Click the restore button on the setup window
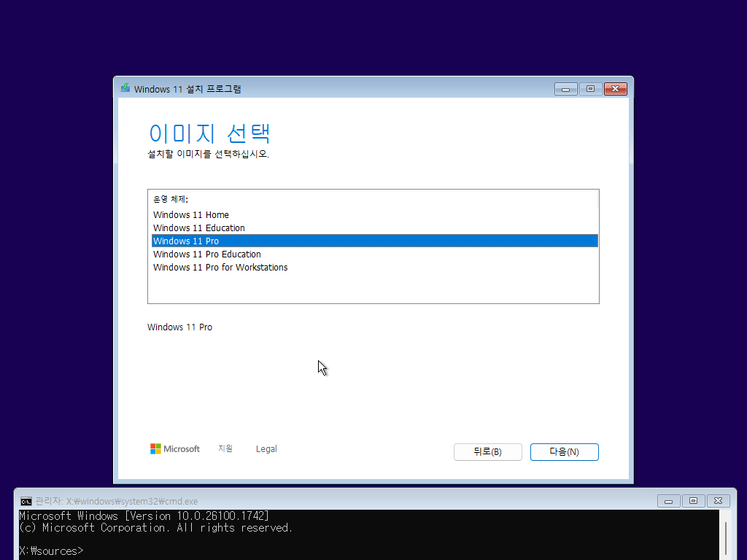747x560 pixels. pos(590,88)
